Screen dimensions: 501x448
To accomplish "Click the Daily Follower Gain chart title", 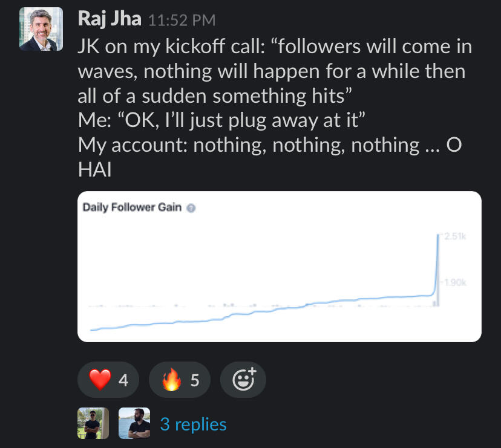I will tap(132, 208).
